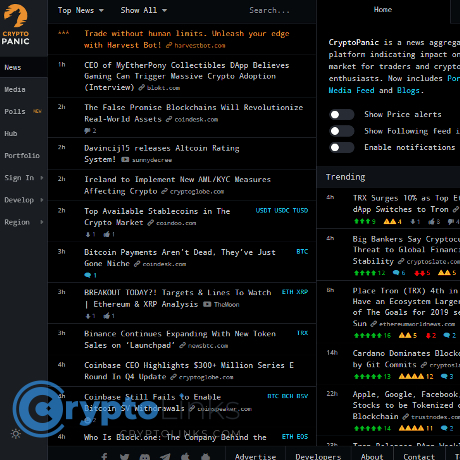460x460 pixels.
Task: Click the Android app icon in the footer
Action: [x=206, y=456]
